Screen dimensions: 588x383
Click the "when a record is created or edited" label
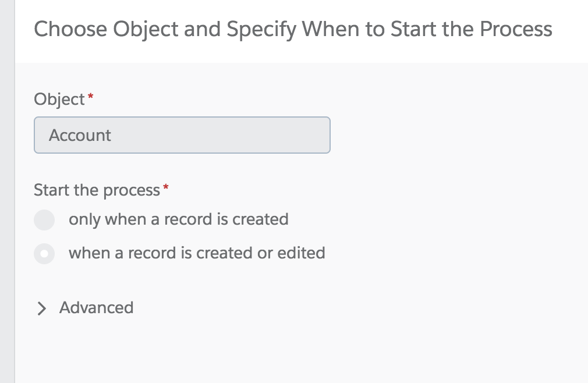(197, 253)
